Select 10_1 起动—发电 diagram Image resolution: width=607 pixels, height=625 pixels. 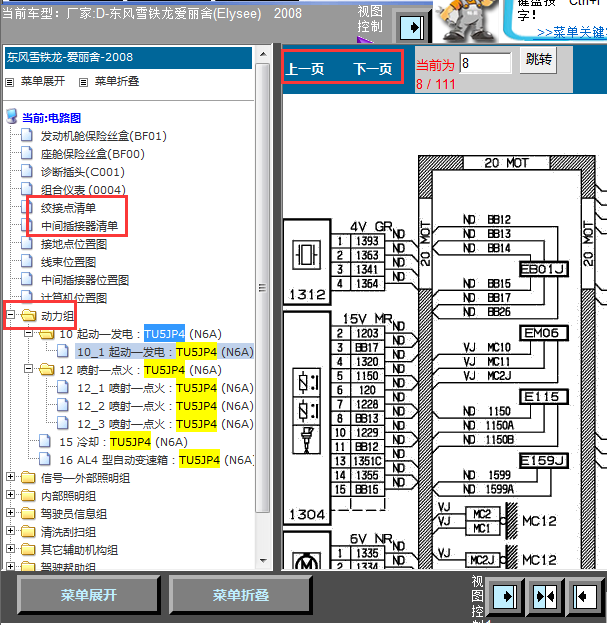click(165, 352)
